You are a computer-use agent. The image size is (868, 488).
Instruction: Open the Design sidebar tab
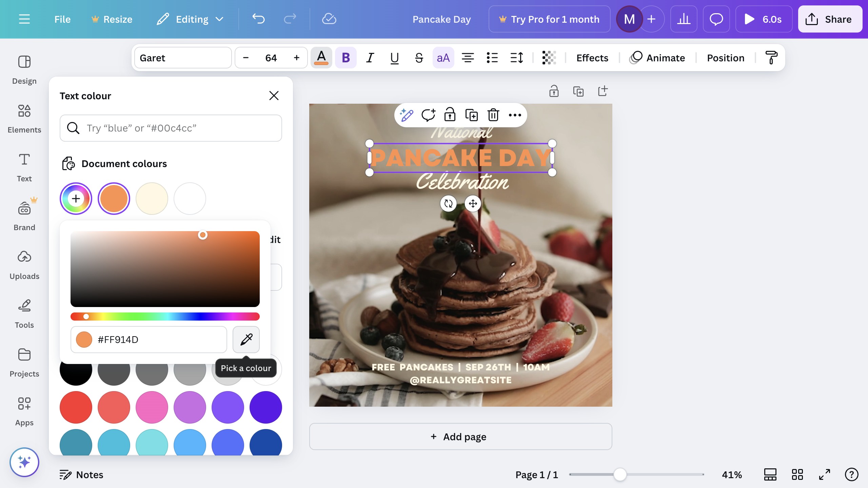(24, 70)
